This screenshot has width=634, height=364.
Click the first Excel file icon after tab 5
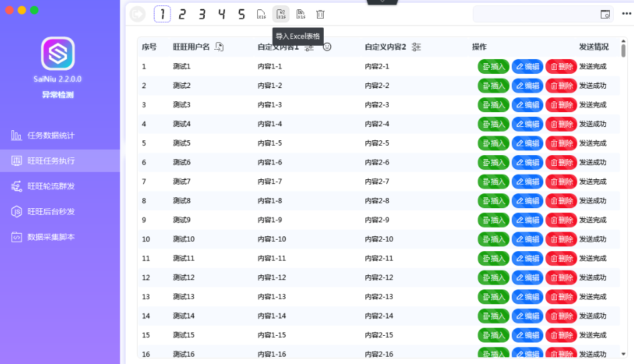click(262, 13)
